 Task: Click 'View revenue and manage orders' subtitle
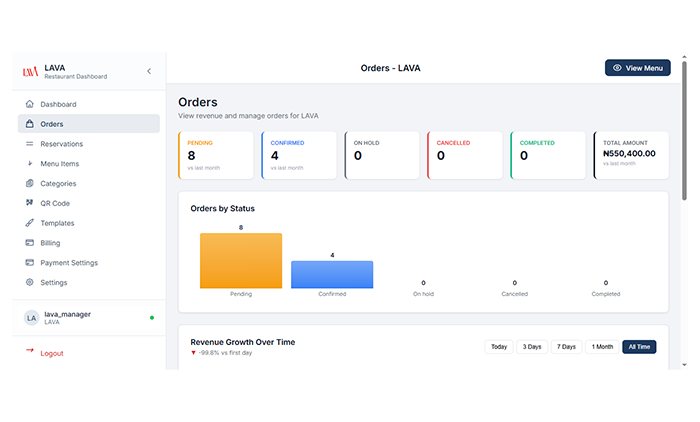point(248,116)
